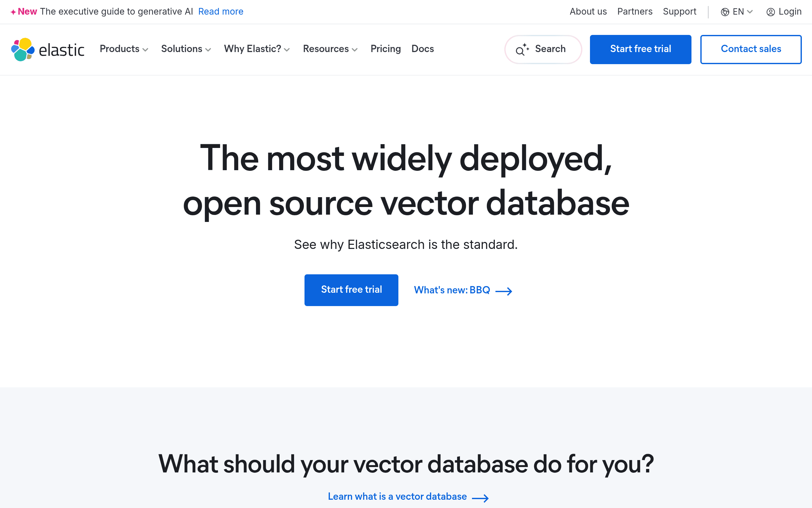The width and height of the screenshot is (812, 508).
Task: Select the EN language label
Action: [x=738, y=12]
